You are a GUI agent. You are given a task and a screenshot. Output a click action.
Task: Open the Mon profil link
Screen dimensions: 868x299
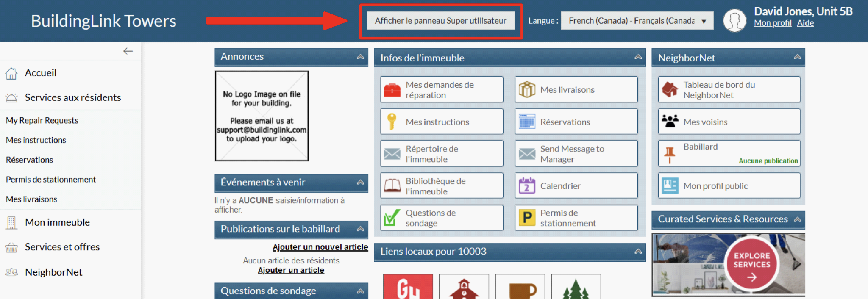click(x=773, y=23)
